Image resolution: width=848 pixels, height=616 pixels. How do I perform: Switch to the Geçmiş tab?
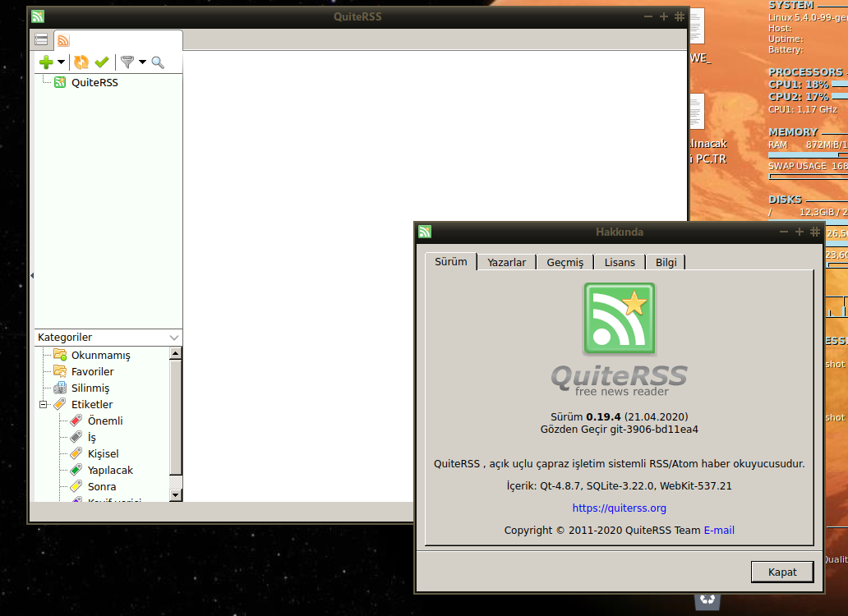[x=565, y=263]
